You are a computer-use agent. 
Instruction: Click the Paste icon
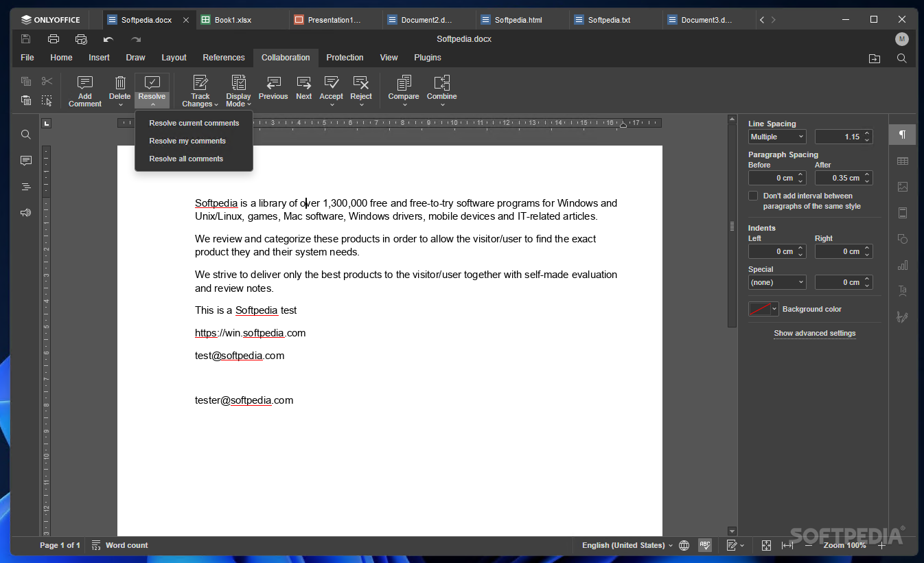(26, 100)
